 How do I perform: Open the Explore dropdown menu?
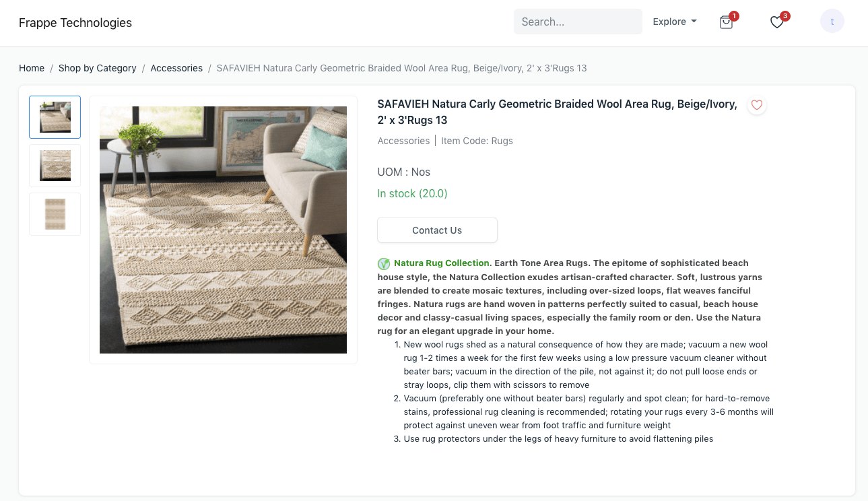(x=674, y=22)
